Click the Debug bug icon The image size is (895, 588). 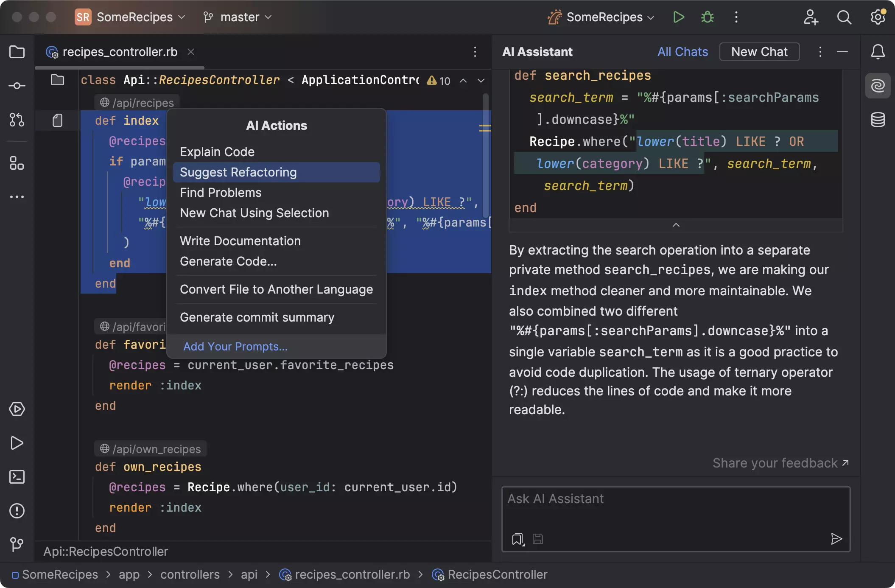coord(707,17)
